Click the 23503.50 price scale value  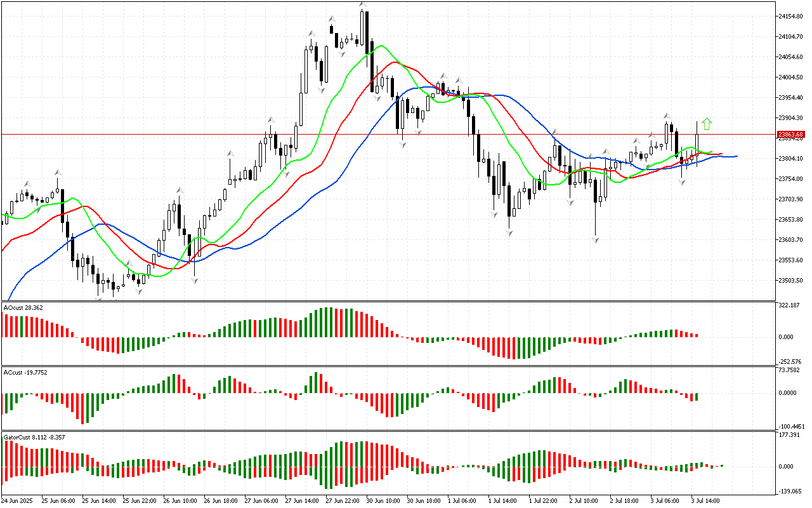click(x=790, y=281)
